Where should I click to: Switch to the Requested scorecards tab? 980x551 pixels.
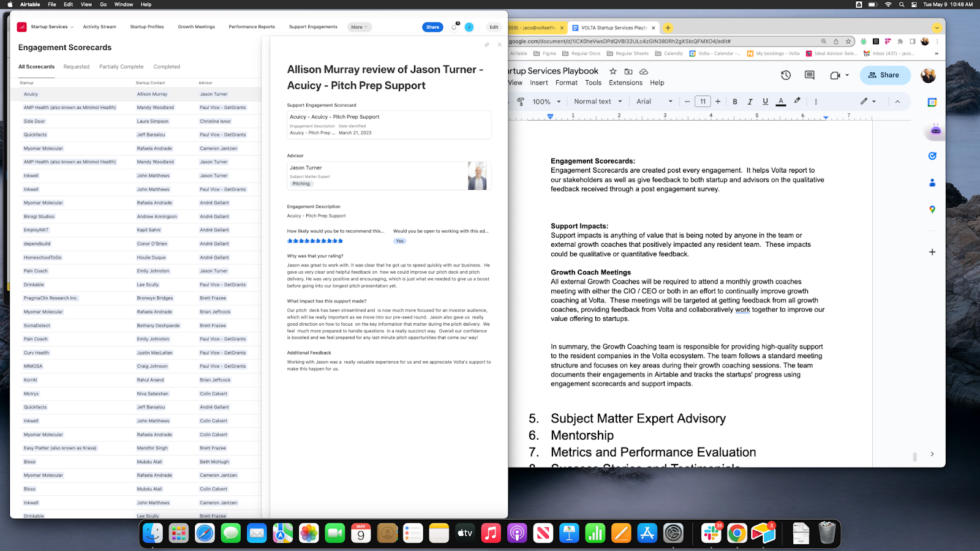pos(77,67)
